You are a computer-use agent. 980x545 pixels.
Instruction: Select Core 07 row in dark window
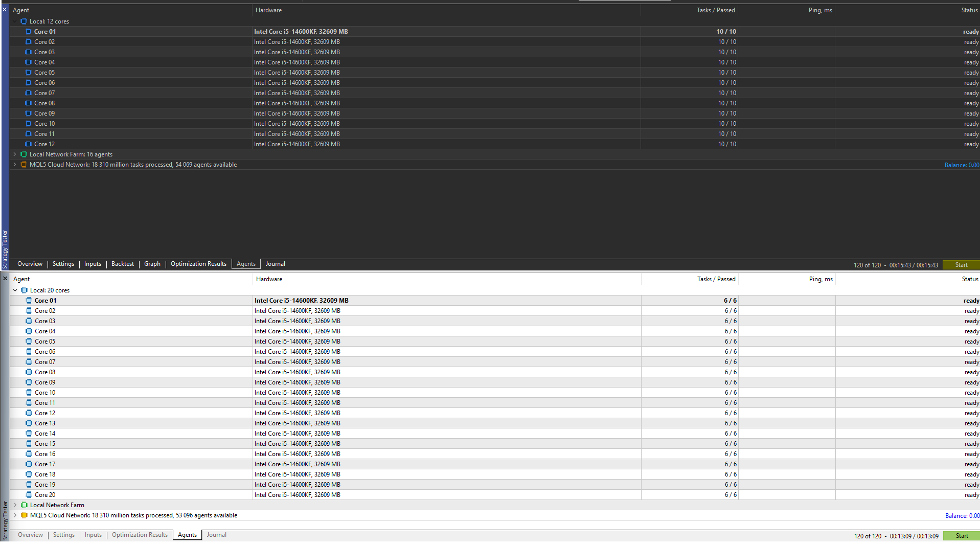[494, 93]
